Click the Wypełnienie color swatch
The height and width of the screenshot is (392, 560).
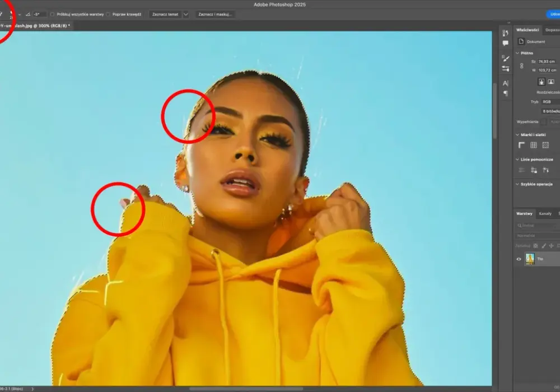[x=543, y=122]
